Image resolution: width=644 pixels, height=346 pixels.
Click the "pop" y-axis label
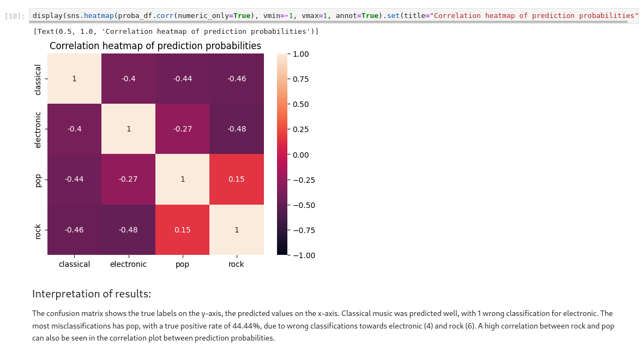click(x=38, y=180)
